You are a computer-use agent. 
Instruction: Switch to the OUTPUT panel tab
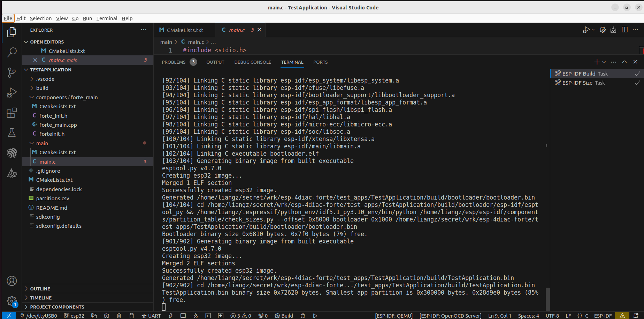215,62
